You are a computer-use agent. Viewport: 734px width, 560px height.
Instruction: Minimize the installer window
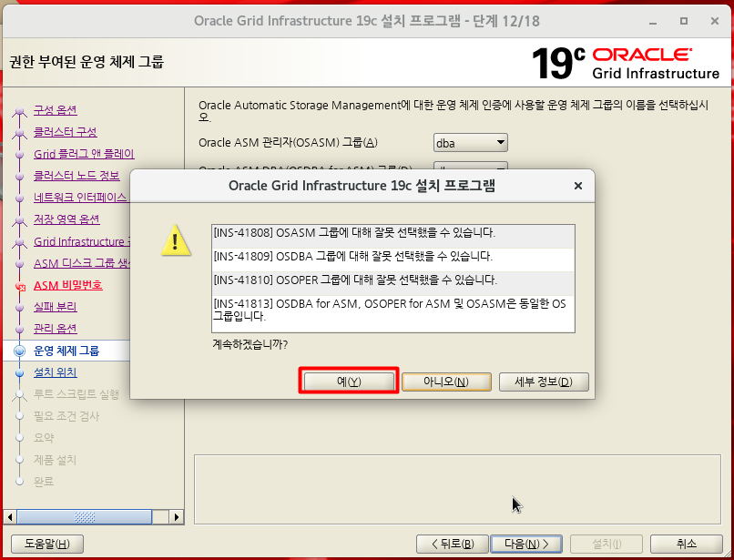click(653, 22)
